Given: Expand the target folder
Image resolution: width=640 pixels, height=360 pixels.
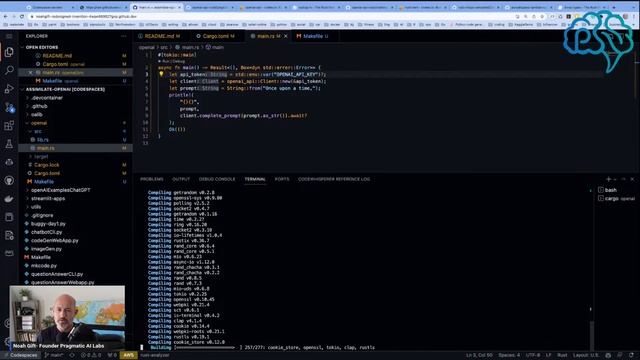Looking at the screenshot, I should click(x=41, y=156).
